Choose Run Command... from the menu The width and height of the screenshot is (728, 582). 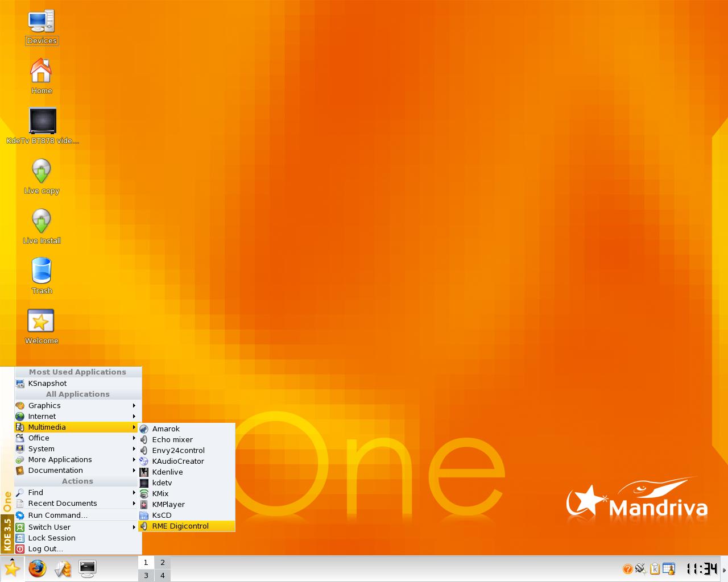pyautogui.click(x=77, y=516)
